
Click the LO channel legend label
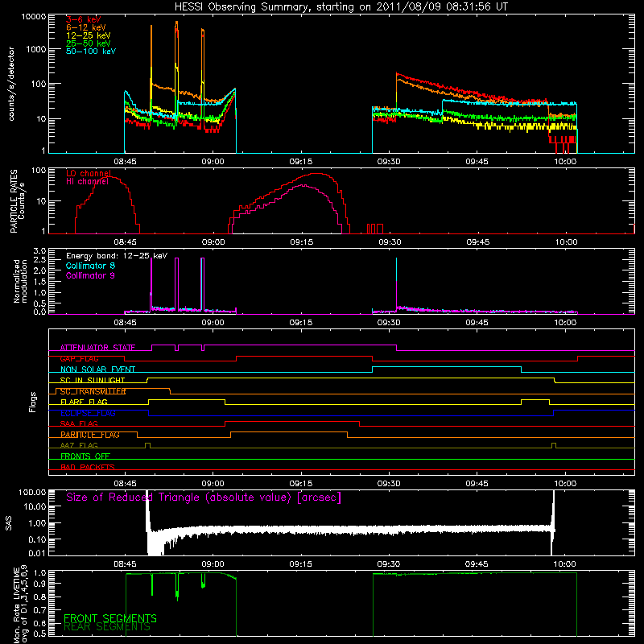click(89, 173)
